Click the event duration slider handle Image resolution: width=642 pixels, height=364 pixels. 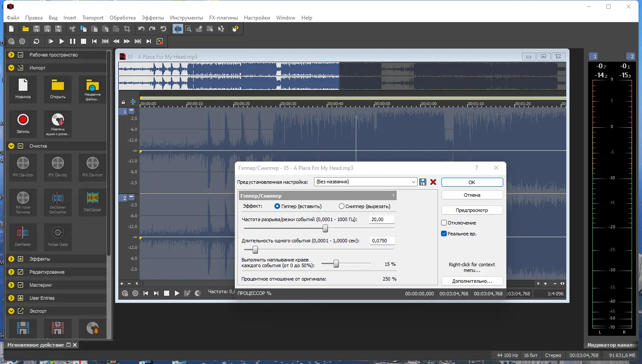255,250
